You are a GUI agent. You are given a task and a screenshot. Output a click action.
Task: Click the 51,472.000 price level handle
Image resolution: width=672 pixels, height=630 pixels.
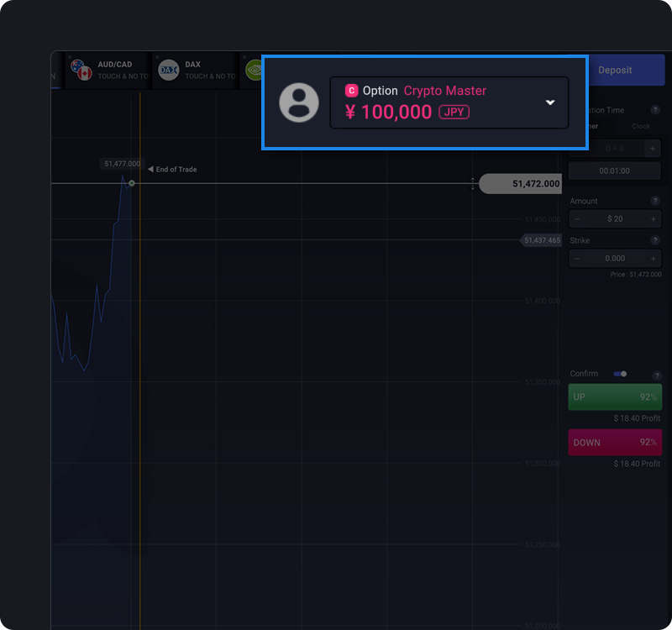coord(520,184)
